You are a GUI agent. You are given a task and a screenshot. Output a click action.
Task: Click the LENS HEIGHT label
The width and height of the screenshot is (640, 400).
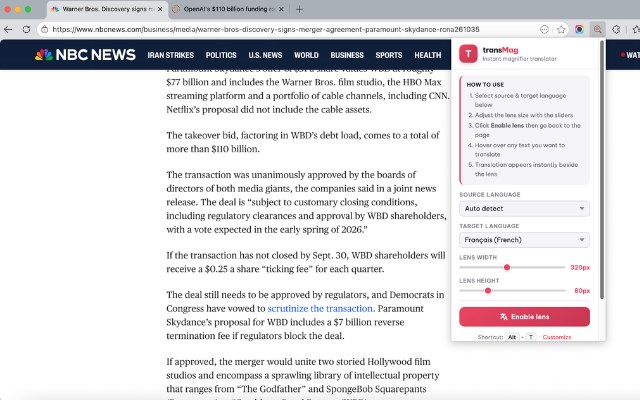[479, 281]
